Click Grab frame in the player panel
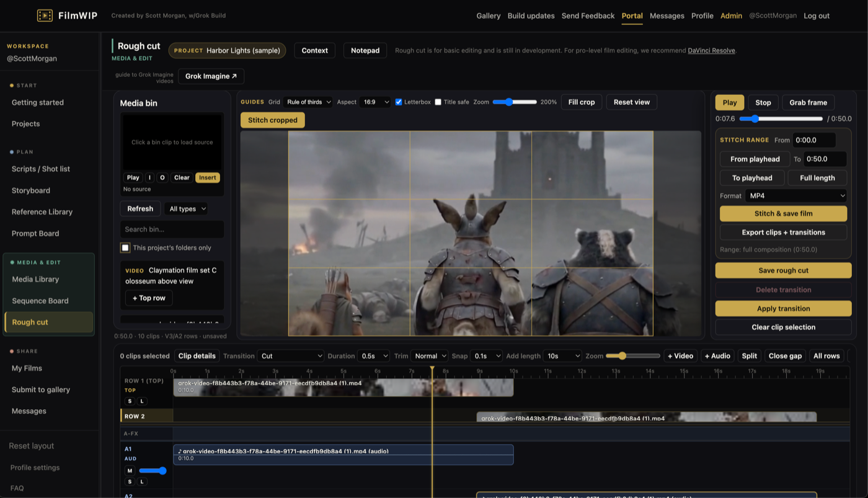 808,102
